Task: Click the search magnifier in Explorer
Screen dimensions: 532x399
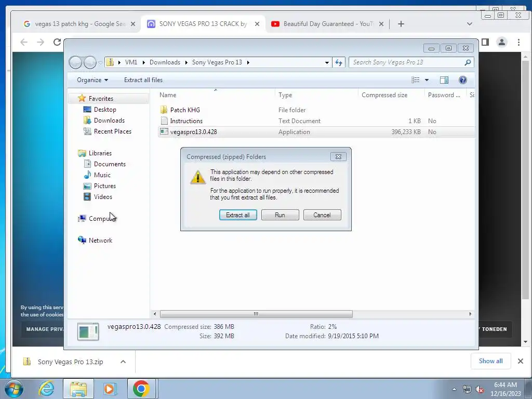Action: click(x=468, y=62)
